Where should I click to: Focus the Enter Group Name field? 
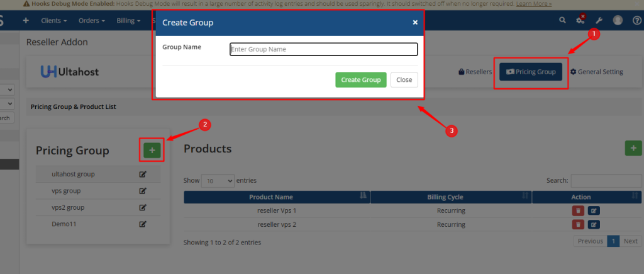[x=323, y=49]
